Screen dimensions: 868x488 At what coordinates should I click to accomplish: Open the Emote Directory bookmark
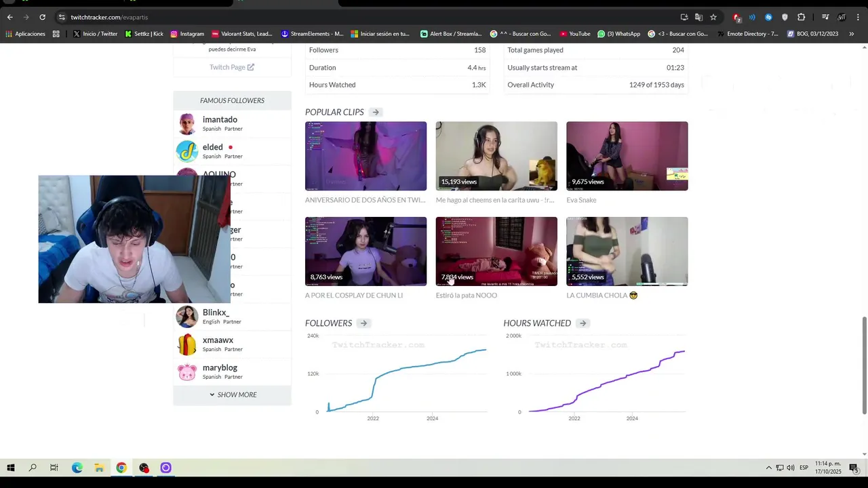[x=747, y=34]
